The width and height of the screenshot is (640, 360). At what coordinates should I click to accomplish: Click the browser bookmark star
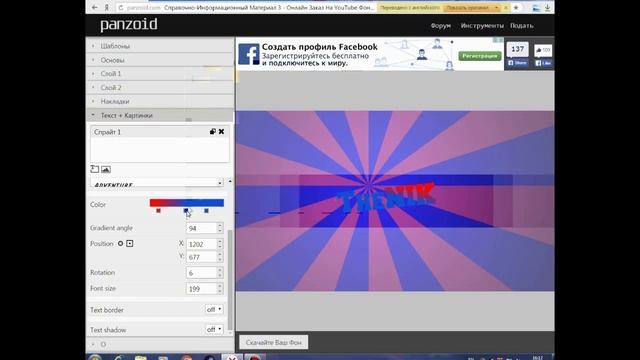516,7
